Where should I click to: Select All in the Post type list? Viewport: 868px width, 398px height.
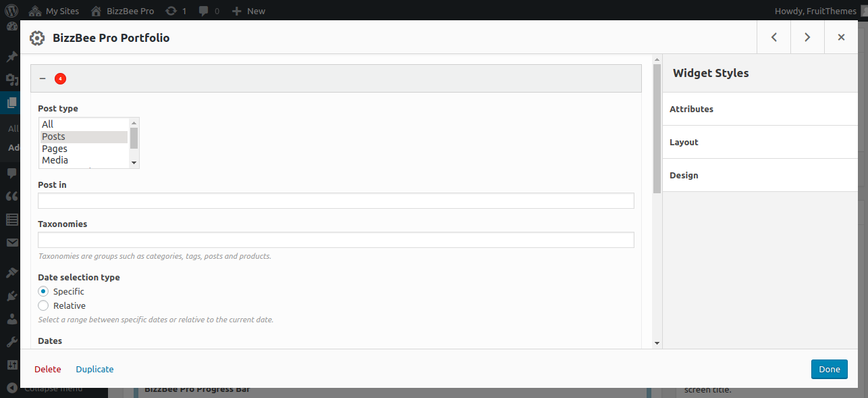(x=84, y=124)
